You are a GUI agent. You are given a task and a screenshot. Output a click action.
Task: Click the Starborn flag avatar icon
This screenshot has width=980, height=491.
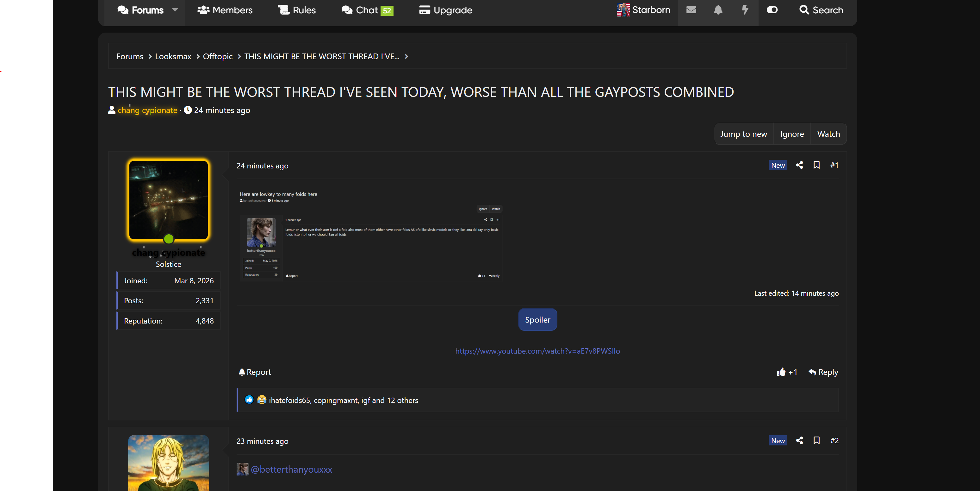click(x=623, y=10)
